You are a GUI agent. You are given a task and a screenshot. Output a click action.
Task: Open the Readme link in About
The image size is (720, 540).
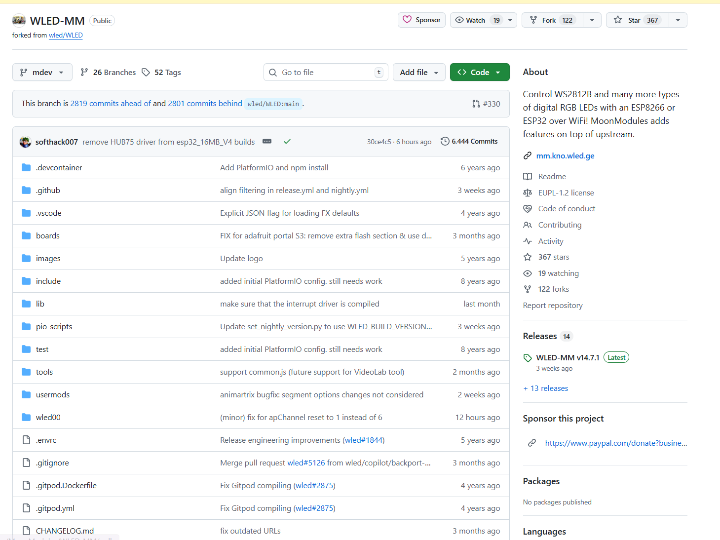click(x=551, y=176)
